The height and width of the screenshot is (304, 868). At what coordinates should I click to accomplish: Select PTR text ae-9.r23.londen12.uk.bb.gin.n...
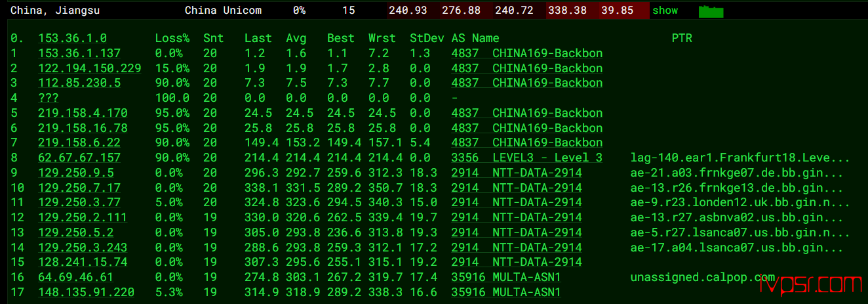click(x=740, y=202)
